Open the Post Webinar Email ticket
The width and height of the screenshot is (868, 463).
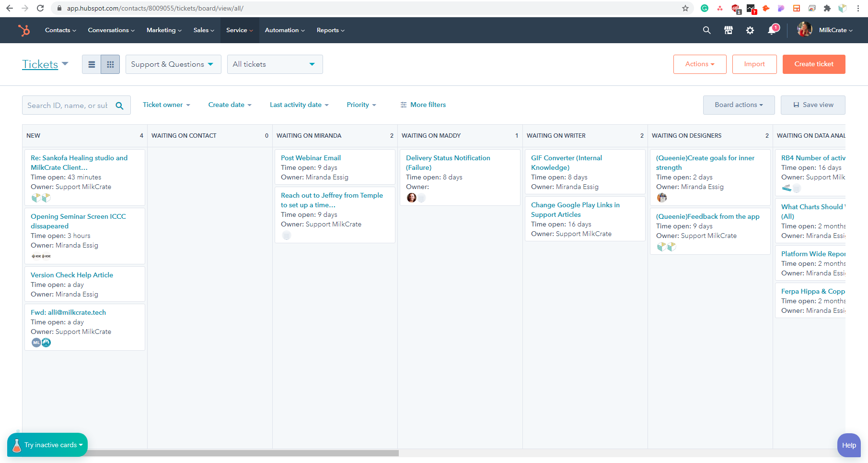click(x=311, y=158)
